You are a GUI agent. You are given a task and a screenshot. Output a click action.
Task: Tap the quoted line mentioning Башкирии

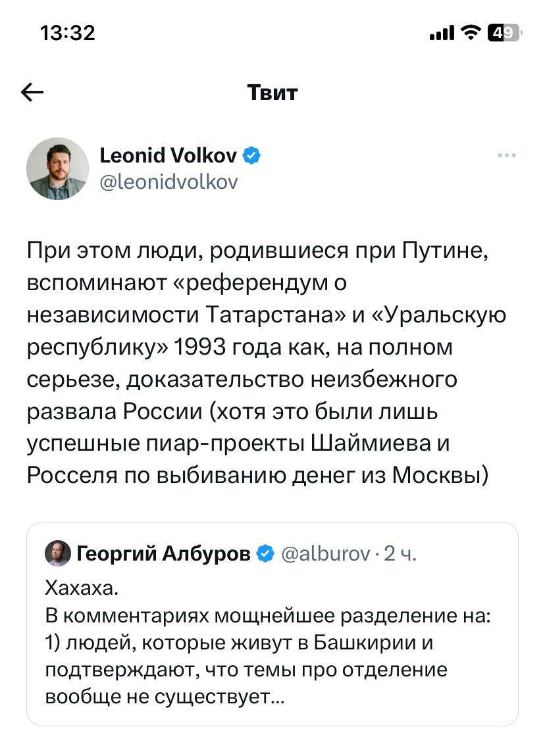[240, 642]
